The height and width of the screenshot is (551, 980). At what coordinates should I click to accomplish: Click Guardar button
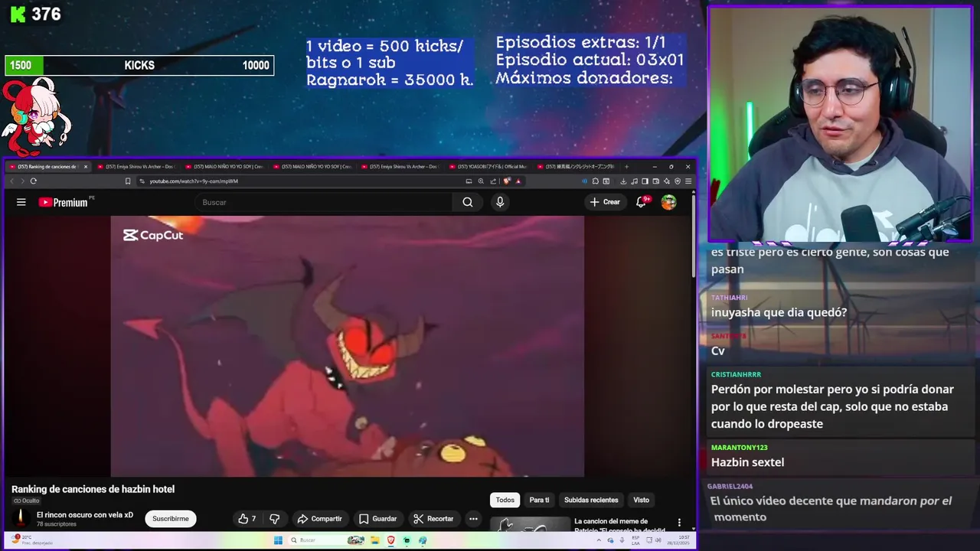[x=378, y=519]
